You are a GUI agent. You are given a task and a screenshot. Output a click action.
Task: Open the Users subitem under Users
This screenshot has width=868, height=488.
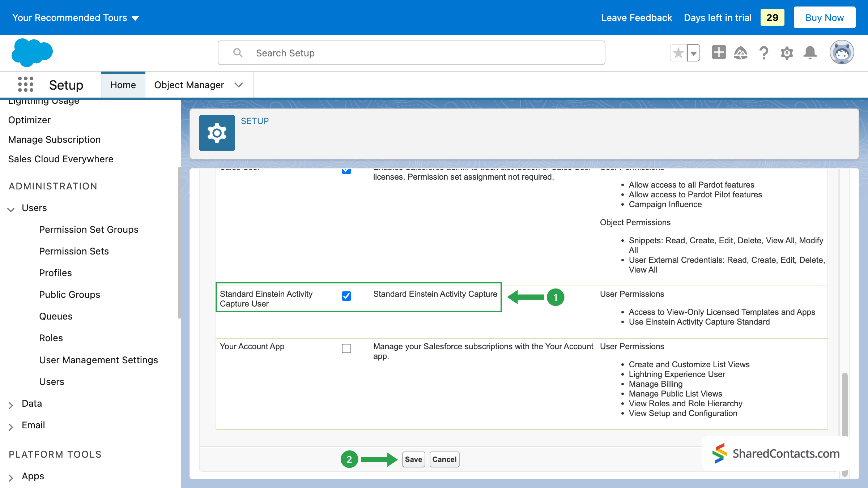(x=52, y=382)
